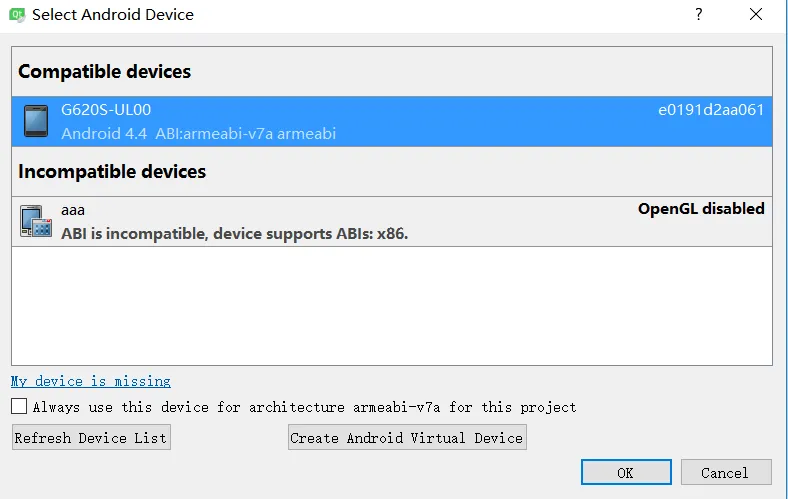
Task: Click Refresh Device List button
Action: tap(91, 437)
